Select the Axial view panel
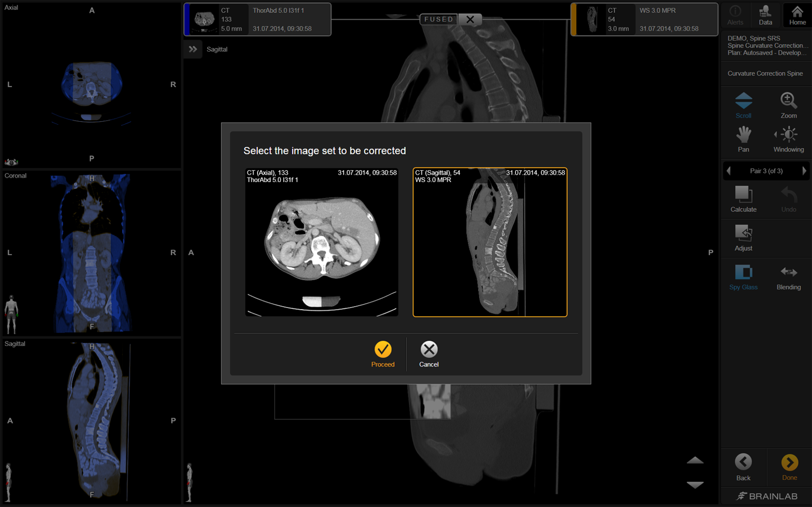 pyautogui.click(x=92, y=85)
